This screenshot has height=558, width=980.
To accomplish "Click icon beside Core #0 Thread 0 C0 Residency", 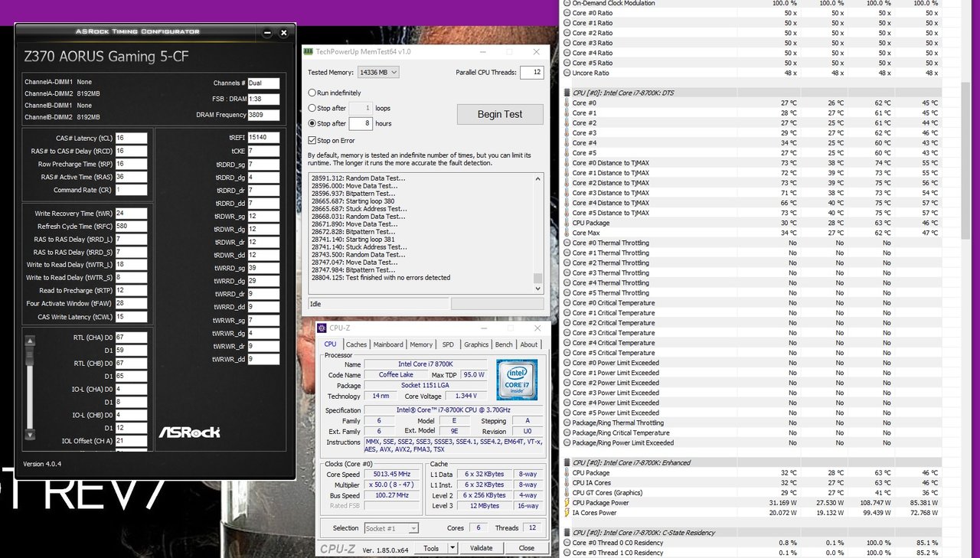I will coord(567,543).
